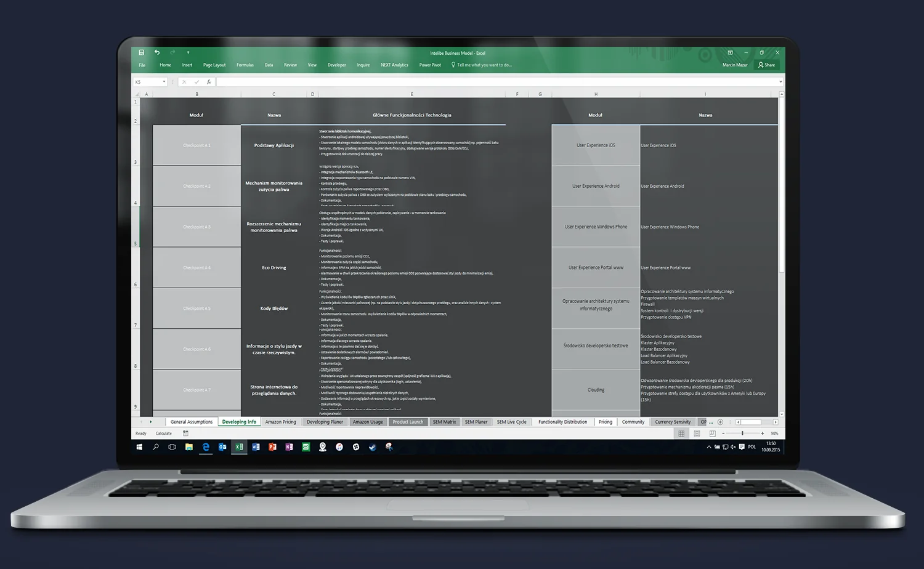Switch to the Insert ribbon tab

coord(187,65)
